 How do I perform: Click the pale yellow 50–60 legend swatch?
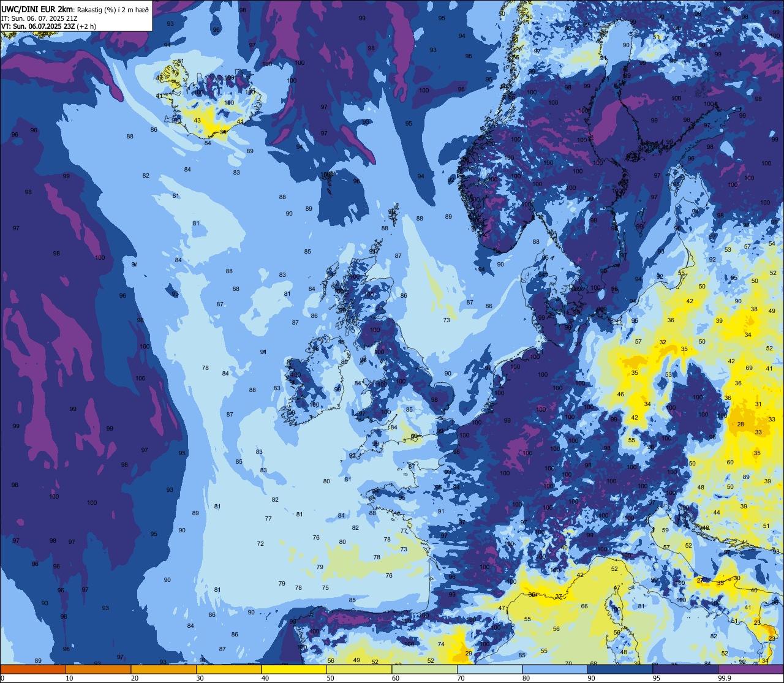tap(359, 670)
